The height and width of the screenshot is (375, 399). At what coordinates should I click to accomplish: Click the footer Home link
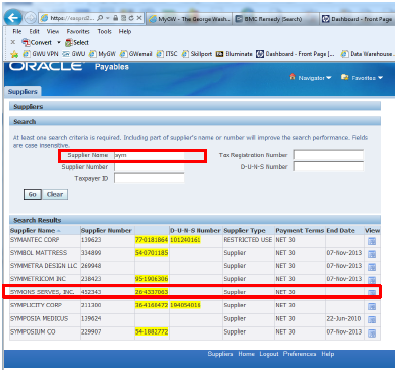pyautogui.click(x=246, y=354)
